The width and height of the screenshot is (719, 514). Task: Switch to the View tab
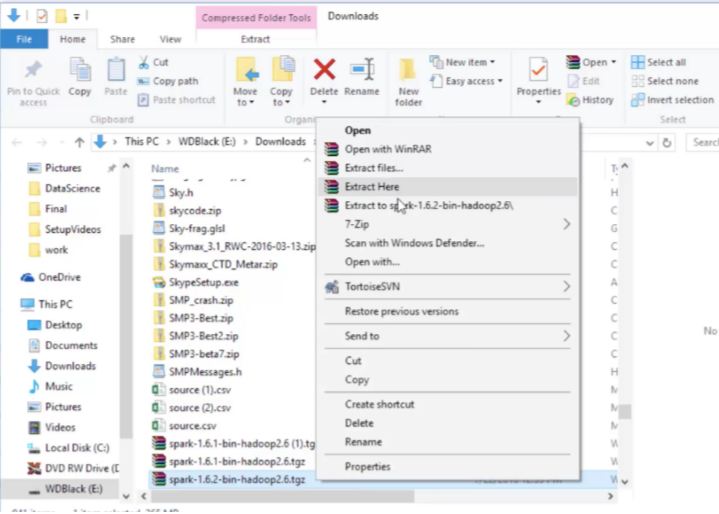tap(171, 39)
